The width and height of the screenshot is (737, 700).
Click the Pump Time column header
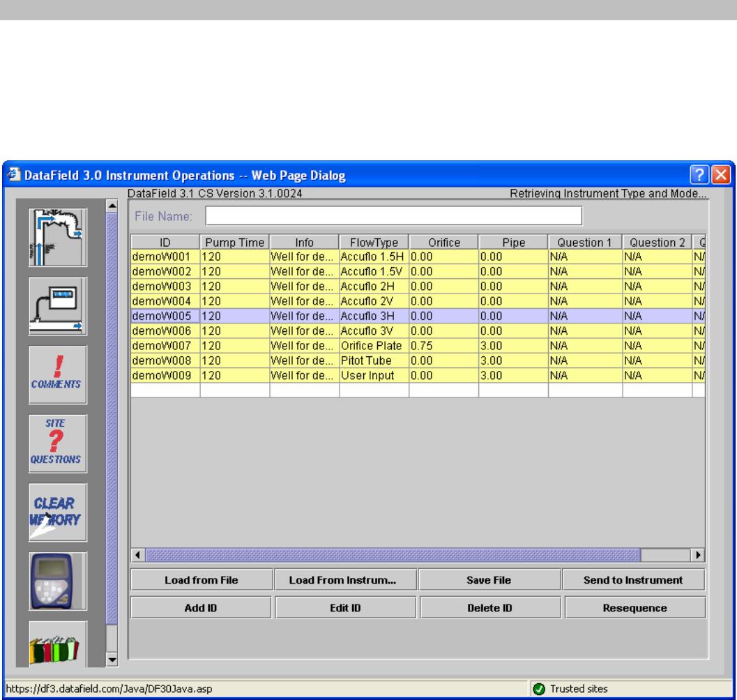point(235,243)
